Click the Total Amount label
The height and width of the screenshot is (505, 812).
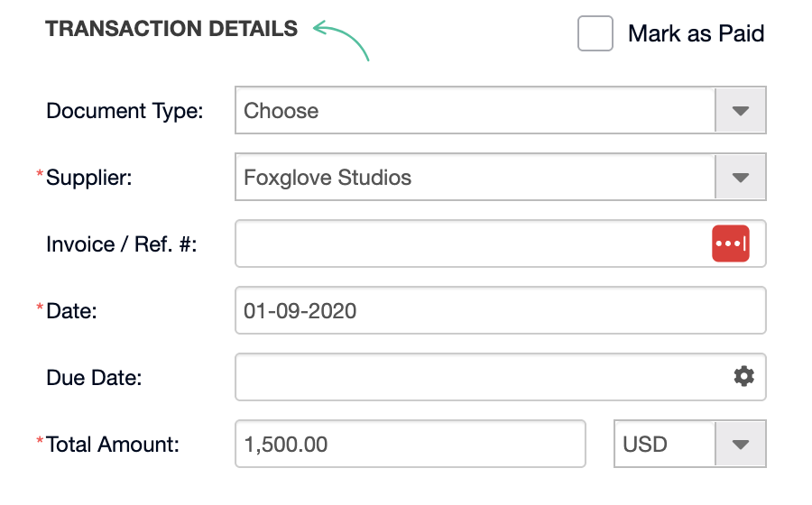(x=113, y=445)
